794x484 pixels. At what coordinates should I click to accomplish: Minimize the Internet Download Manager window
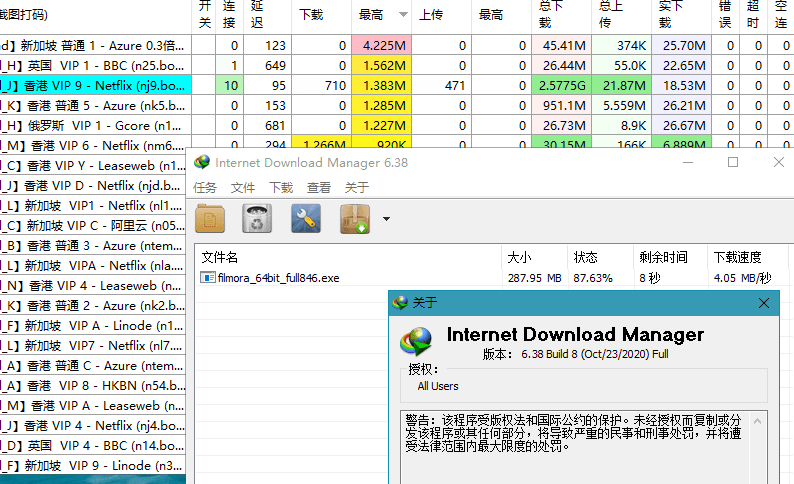pyautogui.click(x=688, y=163)
